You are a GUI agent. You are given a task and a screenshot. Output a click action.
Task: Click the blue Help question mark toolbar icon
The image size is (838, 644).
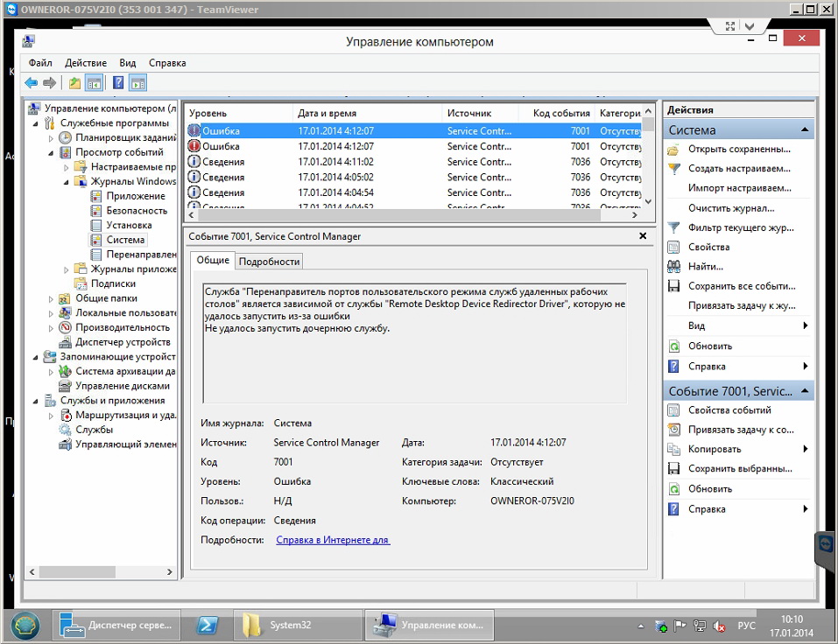click(117, 83)
